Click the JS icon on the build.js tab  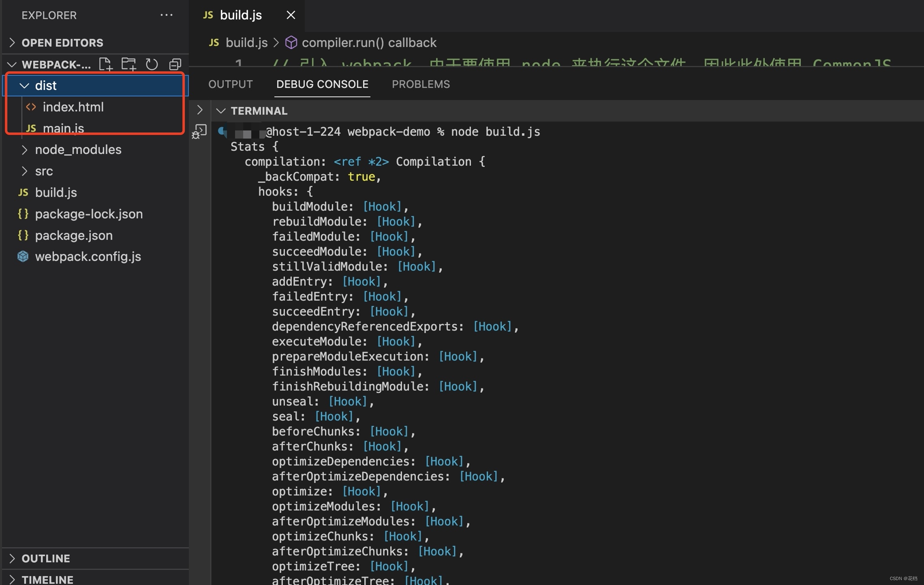208,15
